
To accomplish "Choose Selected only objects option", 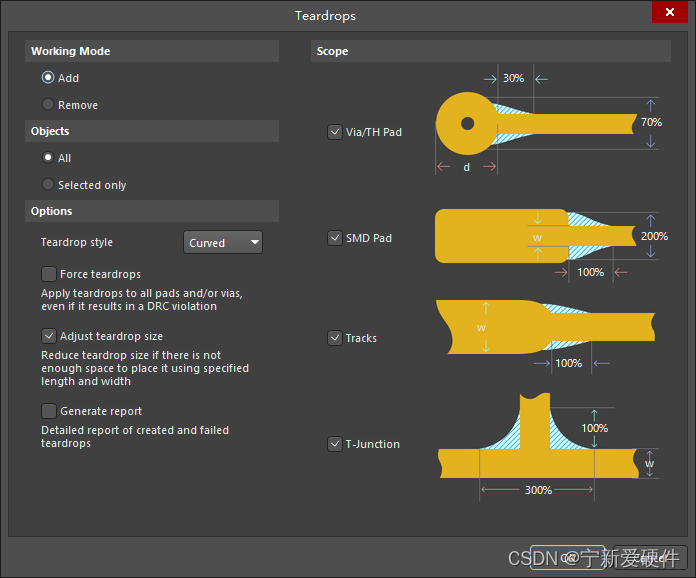I will tap(48, 184).
